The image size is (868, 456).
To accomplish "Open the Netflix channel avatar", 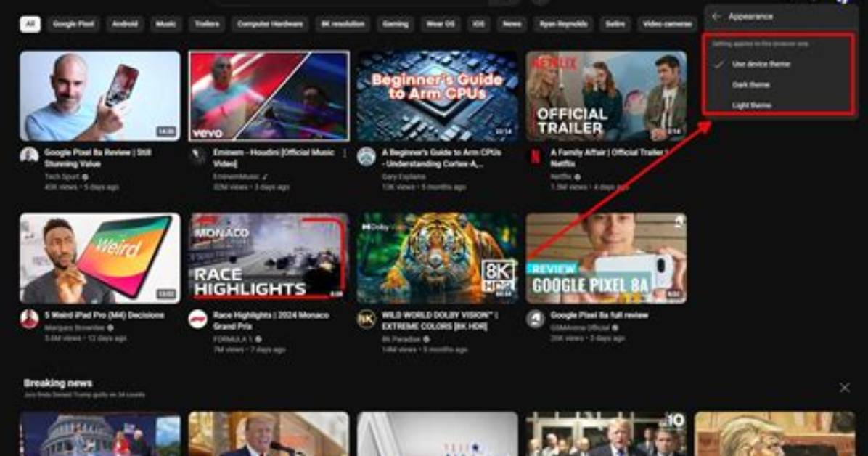I will 535,156.
